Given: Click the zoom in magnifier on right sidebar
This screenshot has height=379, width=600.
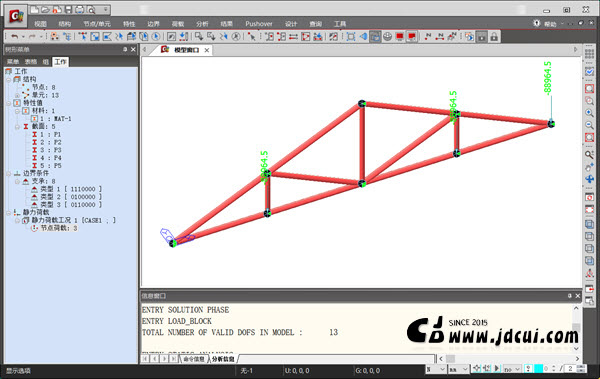Looking at the screenshot, I should [x=589, y=113].
